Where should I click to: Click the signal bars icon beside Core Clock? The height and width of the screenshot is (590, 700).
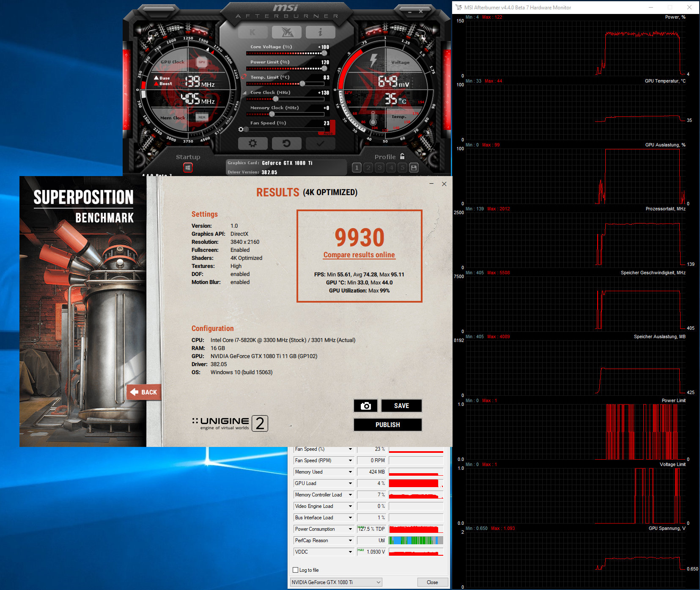[244, 93]
